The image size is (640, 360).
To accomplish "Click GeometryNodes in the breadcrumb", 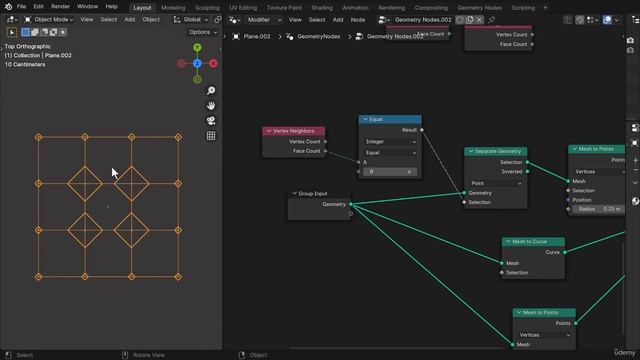I will coord(318,36).
